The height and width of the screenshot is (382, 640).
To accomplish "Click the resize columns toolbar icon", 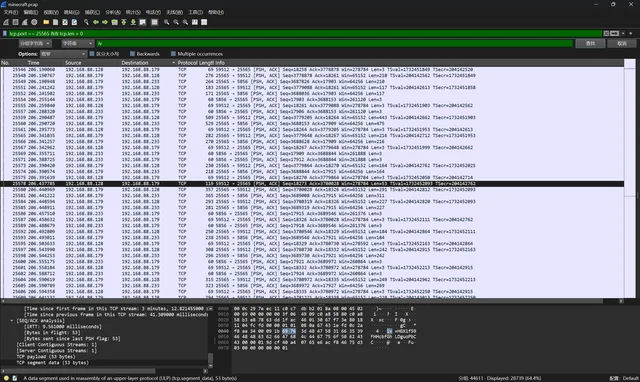I will point(195,22).
